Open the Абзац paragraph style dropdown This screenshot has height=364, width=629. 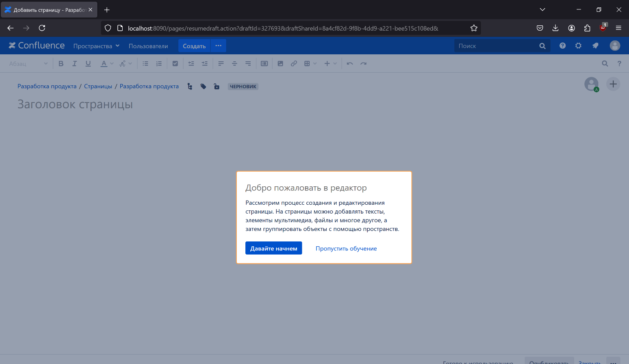28,64
